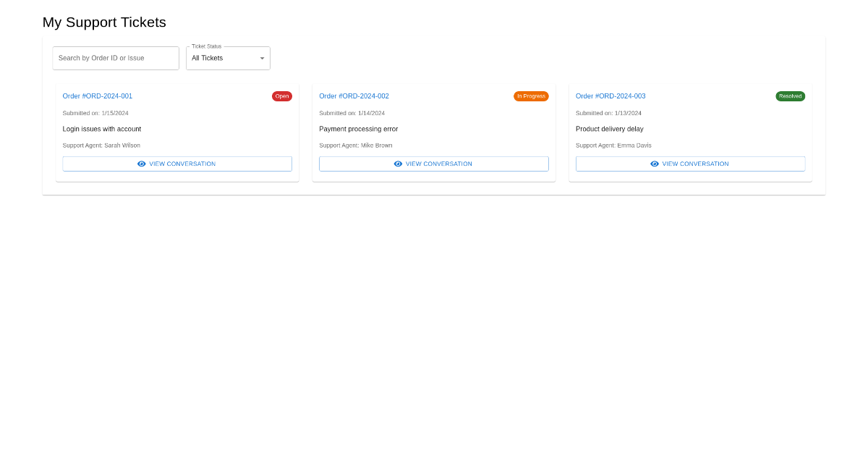Click the eye icon next to Payment processing error conversation
This screenshot has height=456, width=868.
tap(399, 164)
